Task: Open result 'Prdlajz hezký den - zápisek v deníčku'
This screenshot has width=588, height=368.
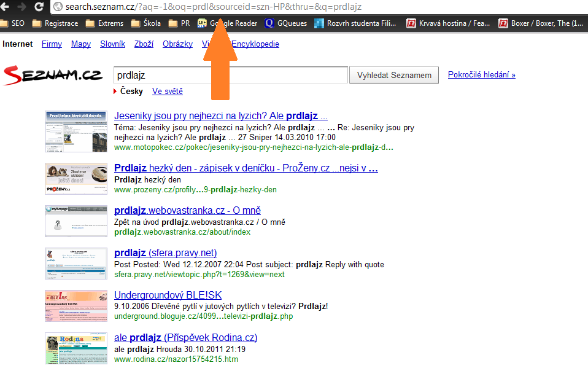Action: 246,168
